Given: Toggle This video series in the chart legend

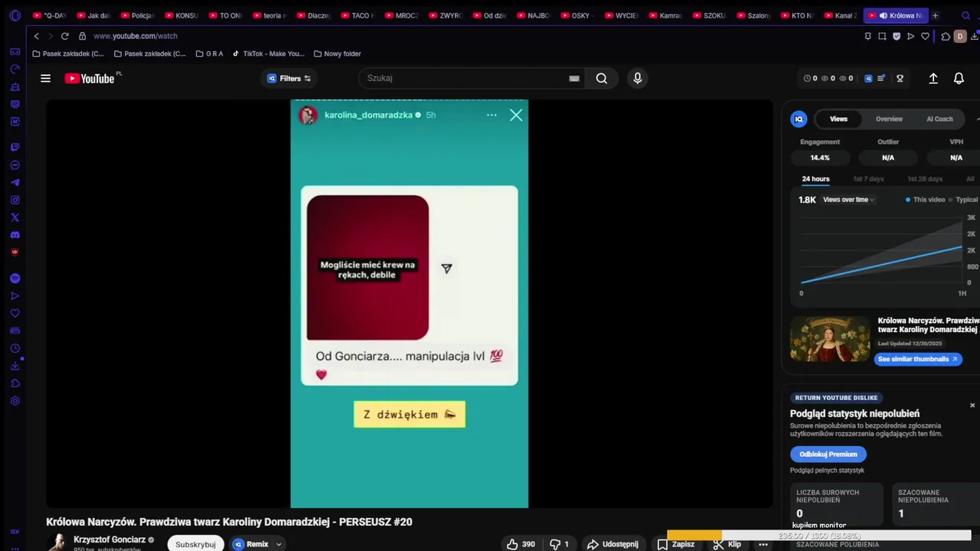Looking at the screenshot, I should (926, 200).
